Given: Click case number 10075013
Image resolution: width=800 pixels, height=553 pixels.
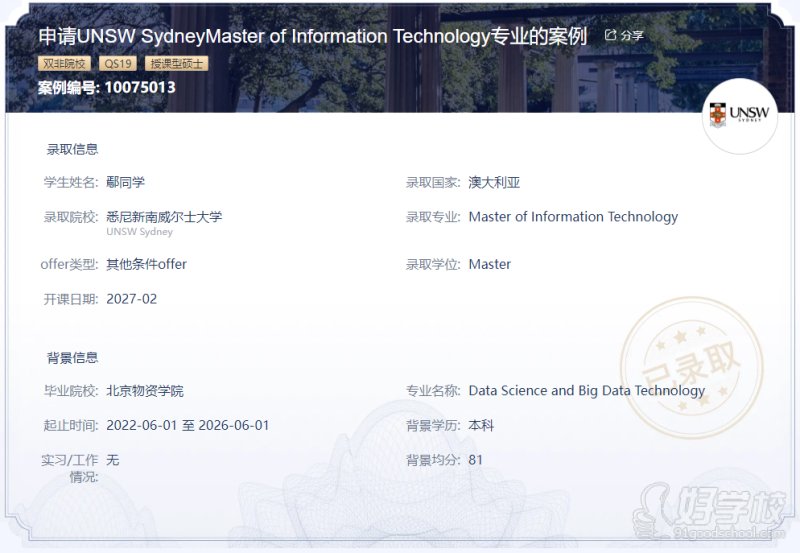Looking at the screenshot, I should click(140, 87).
